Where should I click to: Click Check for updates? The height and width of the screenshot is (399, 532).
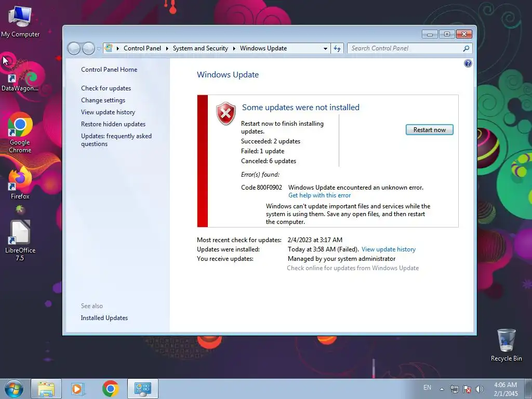pos(106,88)
